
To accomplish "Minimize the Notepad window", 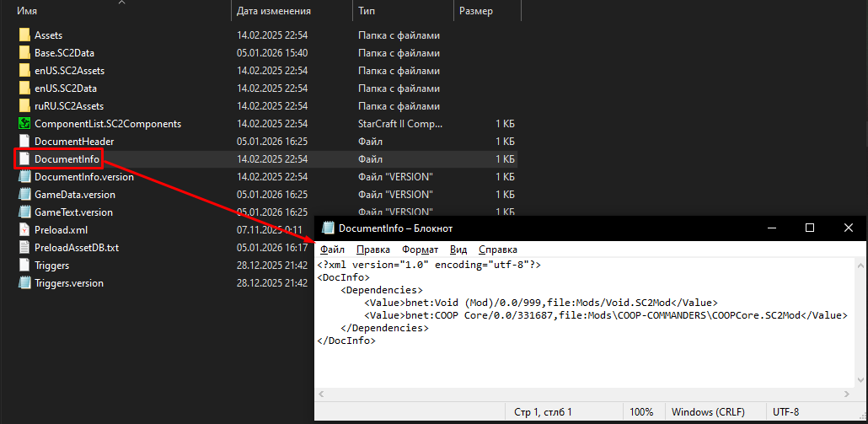I will [x=771, y=228].
